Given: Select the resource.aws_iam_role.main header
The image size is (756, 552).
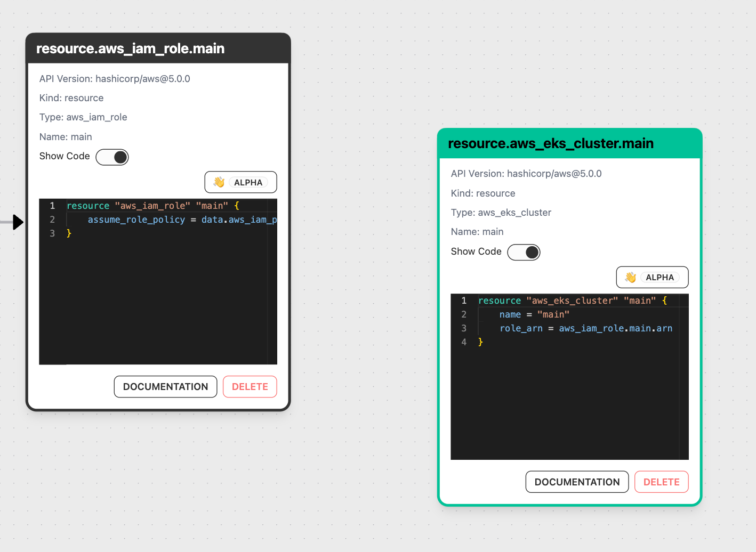Looking at the screenshot, I should coord(158,48).
